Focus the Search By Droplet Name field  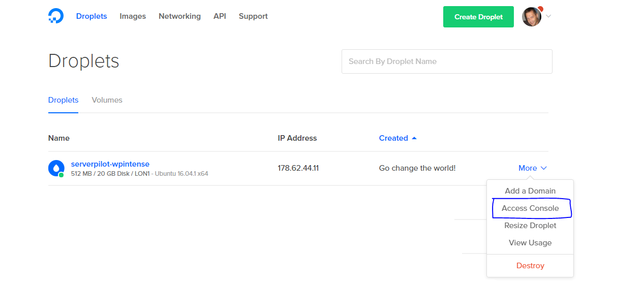pos(447,61)
